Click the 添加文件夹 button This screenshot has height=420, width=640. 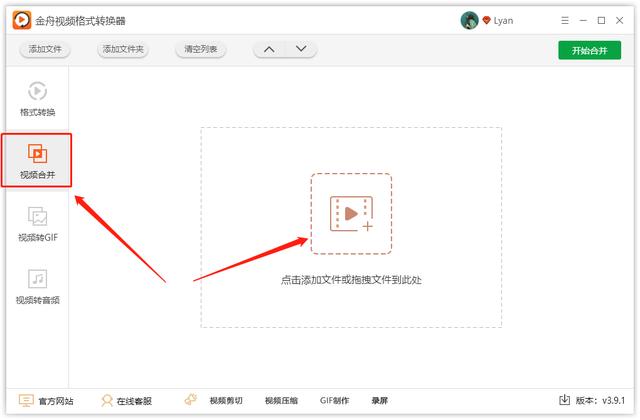pos(123,49)
